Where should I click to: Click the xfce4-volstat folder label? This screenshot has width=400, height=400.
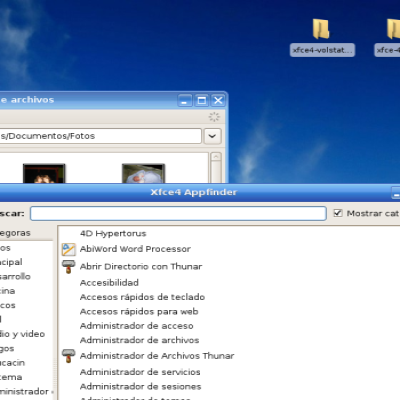point(322,50)
